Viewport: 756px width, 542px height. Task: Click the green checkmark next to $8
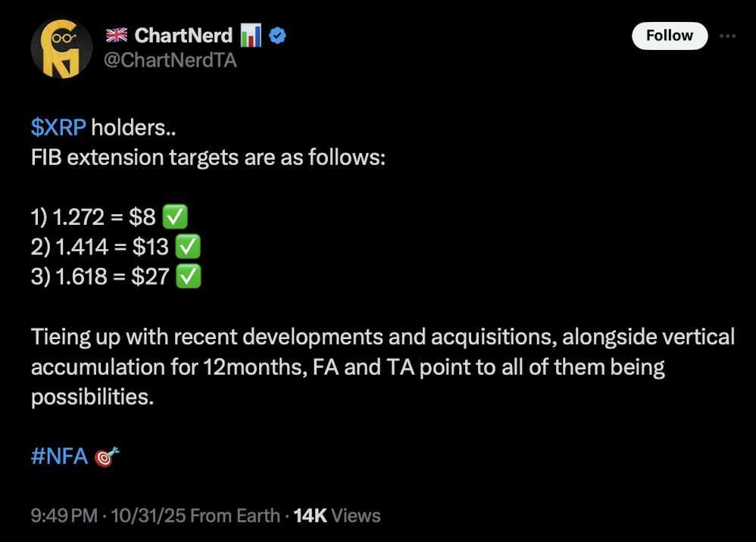pyautogui.click(x=176, y=218)
